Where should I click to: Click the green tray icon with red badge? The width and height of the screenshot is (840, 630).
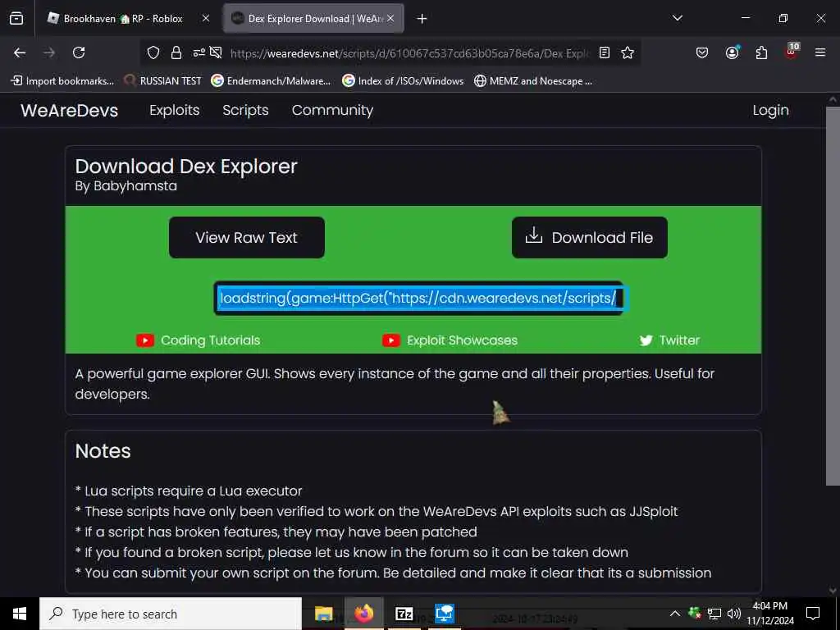pyautogui.click(x=695, y=613)
